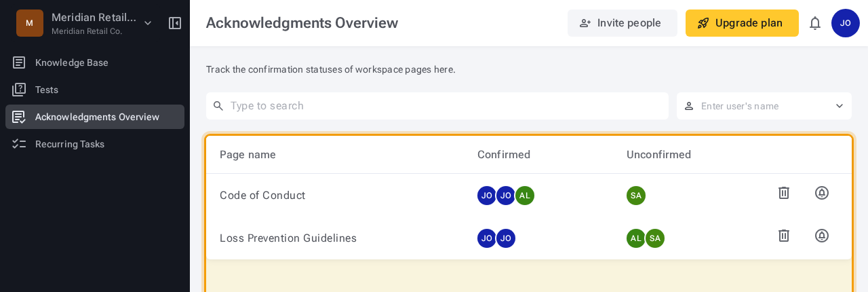Screen dimensions: 868x292
Task: Click the Confirmed column header
Action: click(x=504, y=155)
